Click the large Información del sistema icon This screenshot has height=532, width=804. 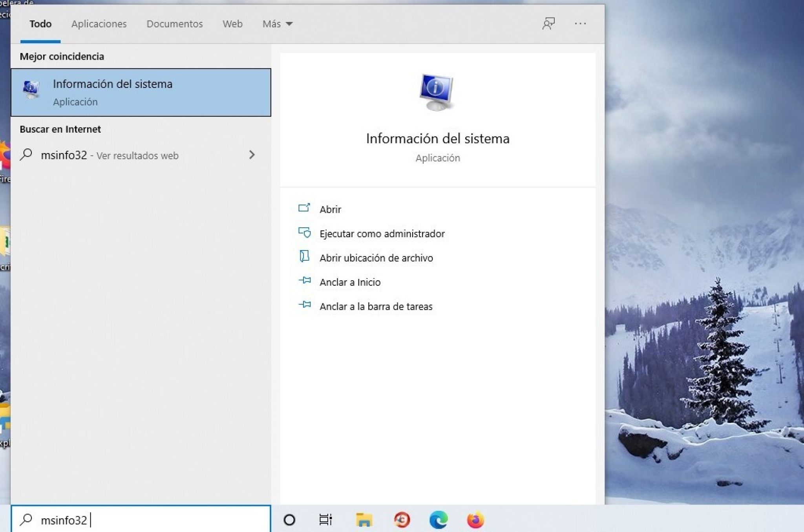click(x=437, y=92)
